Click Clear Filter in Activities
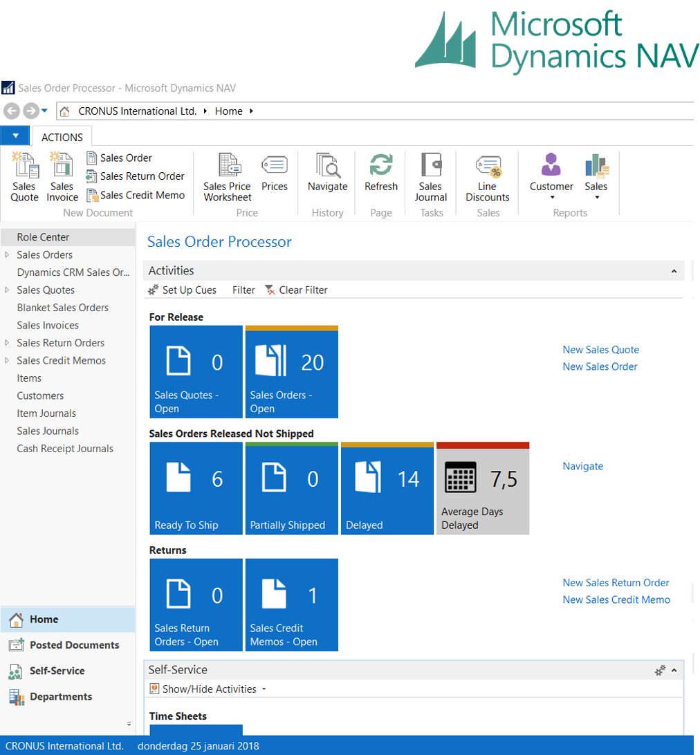The image size is (700, 755). pos(296,290)
